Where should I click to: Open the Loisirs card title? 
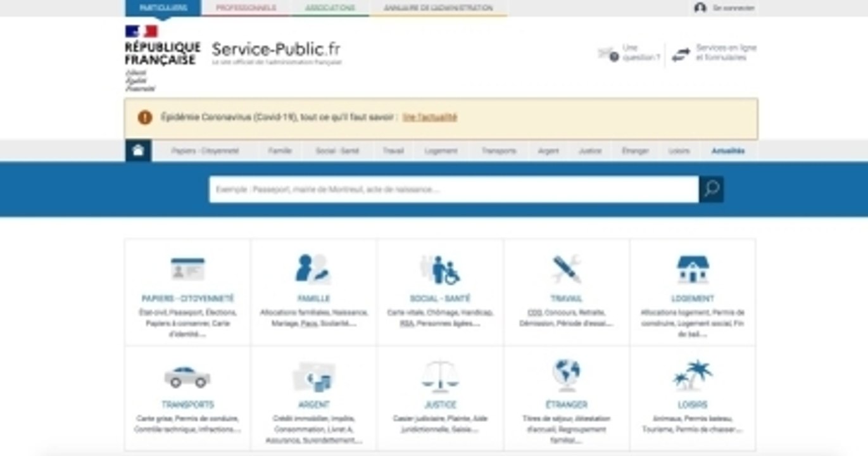coord(693,405)
